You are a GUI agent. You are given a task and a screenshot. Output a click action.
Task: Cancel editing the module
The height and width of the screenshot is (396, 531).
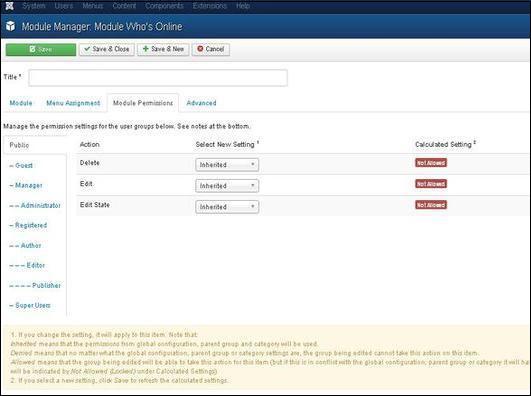click(x=211, y=49)
